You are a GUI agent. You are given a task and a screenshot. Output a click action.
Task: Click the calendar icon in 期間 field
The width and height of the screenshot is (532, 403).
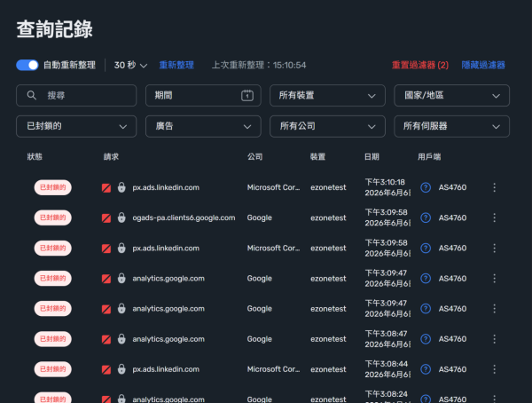point(247,96)
